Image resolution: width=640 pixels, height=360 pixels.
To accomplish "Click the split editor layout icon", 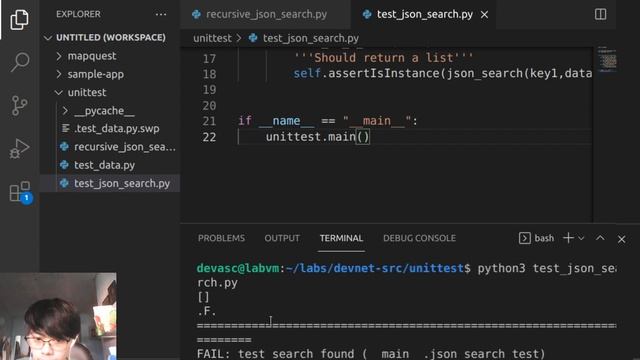I will 600,14.
